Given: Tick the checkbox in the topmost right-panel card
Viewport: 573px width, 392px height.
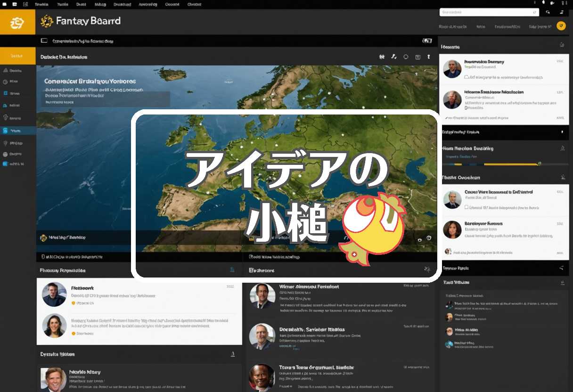Looking at the screenshot, I should 467,76.
